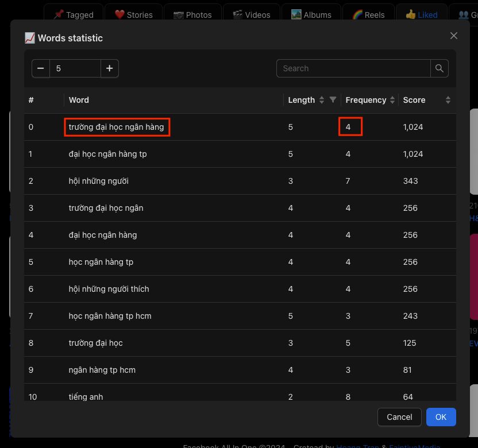Click the Length column filter icon
Viewport: 478px width, 448px height.
[x=333, y=100]
